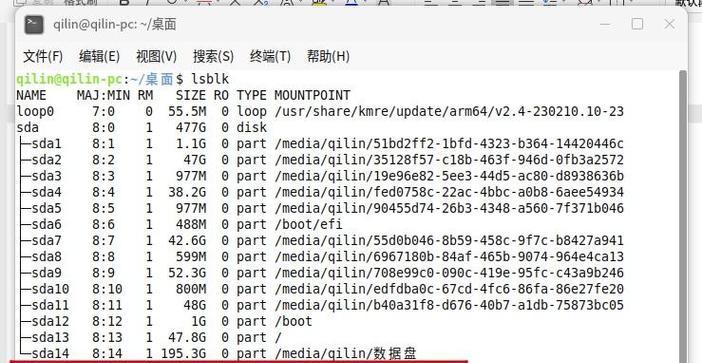702x363 pixels.
Task: Open the 文件(F) menu
Action: coord(43,57)
